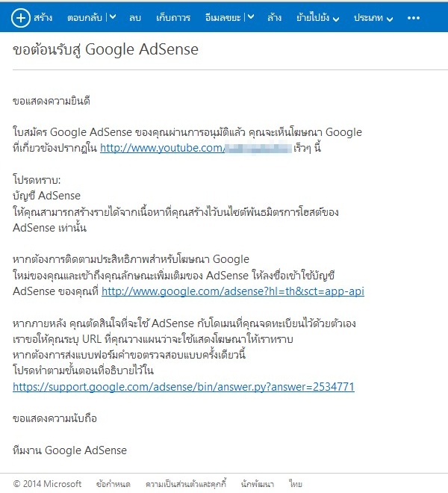Open the three-dots more actions menu
Viewport: 448px width, 493px height.
pos(414,18)
